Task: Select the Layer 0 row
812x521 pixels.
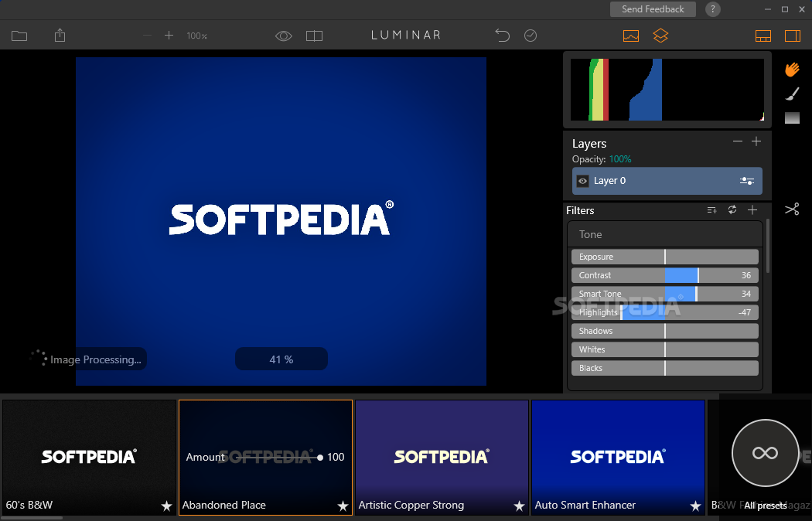Action: 667,181
